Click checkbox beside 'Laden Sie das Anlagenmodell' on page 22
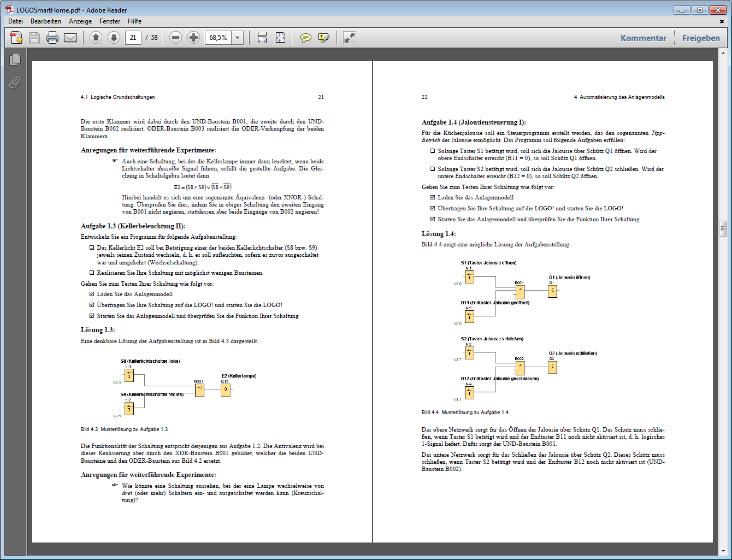This screenshot has width=732, height=560. click(x=433, y=197)
